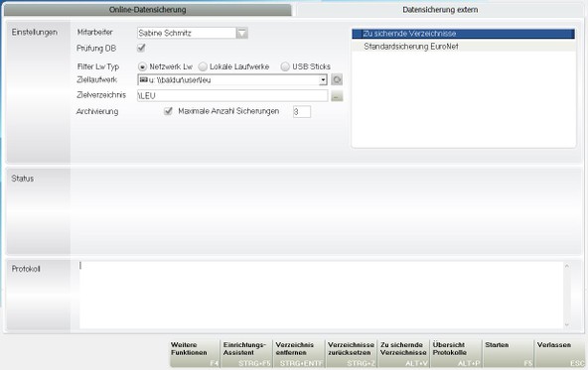Click the Weitere Funktionen F4 button
The height and width of the screenshot is (370, 588).
coord(195,353)
